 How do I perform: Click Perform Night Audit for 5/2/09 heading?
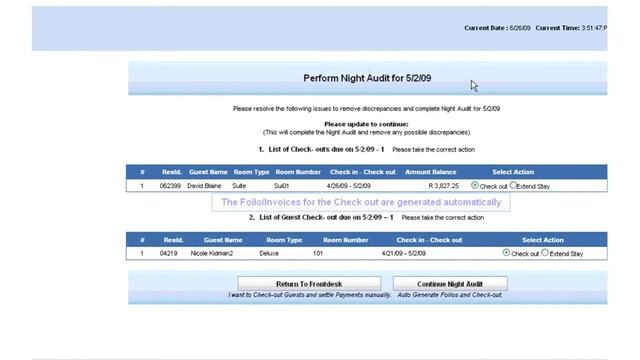[367, 78]
